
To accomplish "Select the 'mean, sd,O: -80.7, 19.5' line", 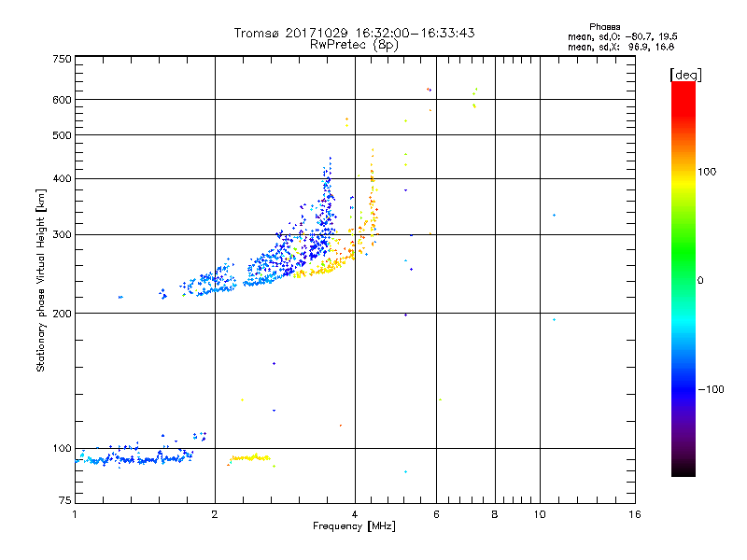I will (x=622, y=36).
